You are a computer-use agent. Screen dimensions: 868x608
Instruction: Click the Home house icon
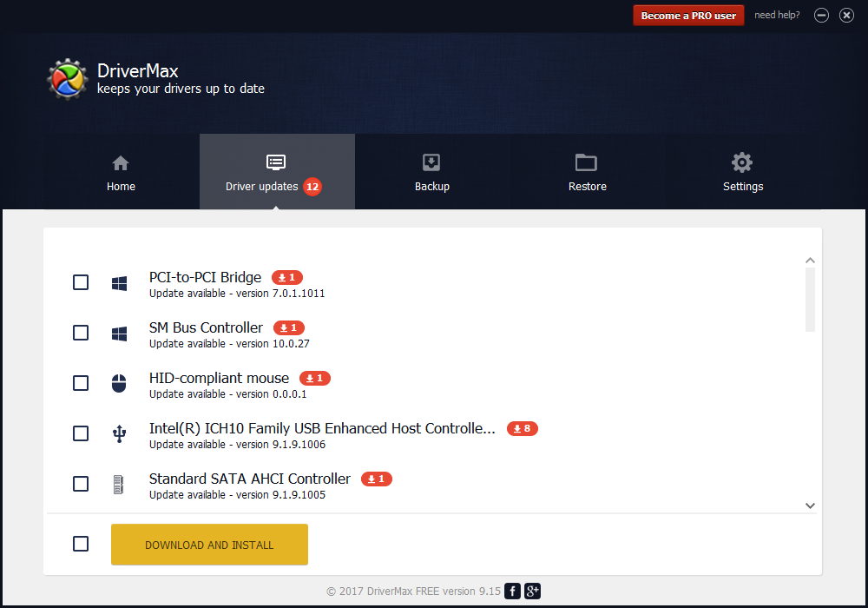(x=121, y=162)
